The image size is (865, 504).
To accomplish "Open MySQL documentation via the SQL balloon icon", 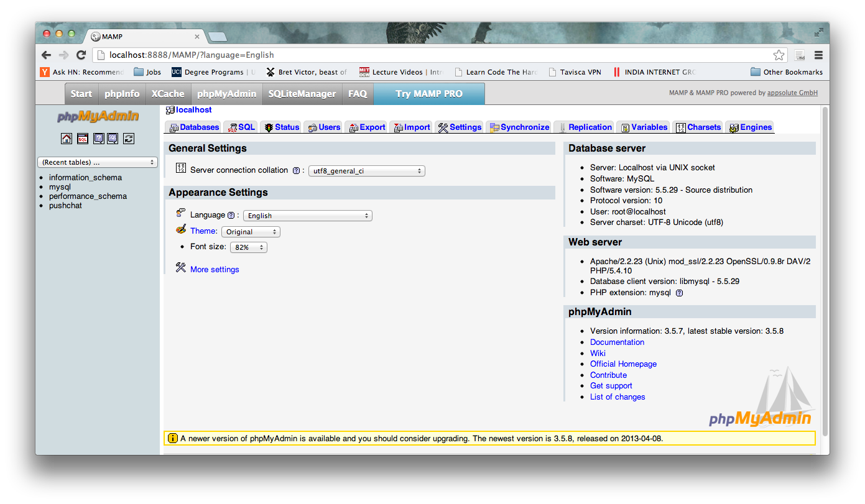I will [x=113, y=139].
